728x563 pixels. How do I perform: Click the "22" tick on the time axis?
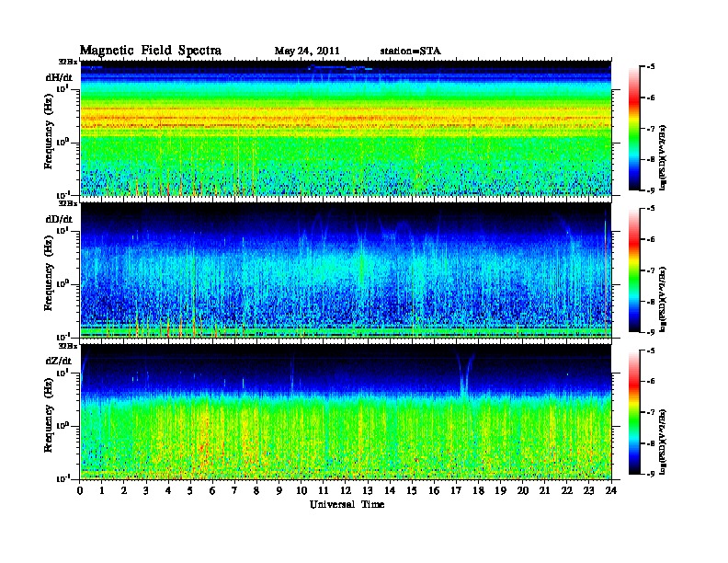567,491
